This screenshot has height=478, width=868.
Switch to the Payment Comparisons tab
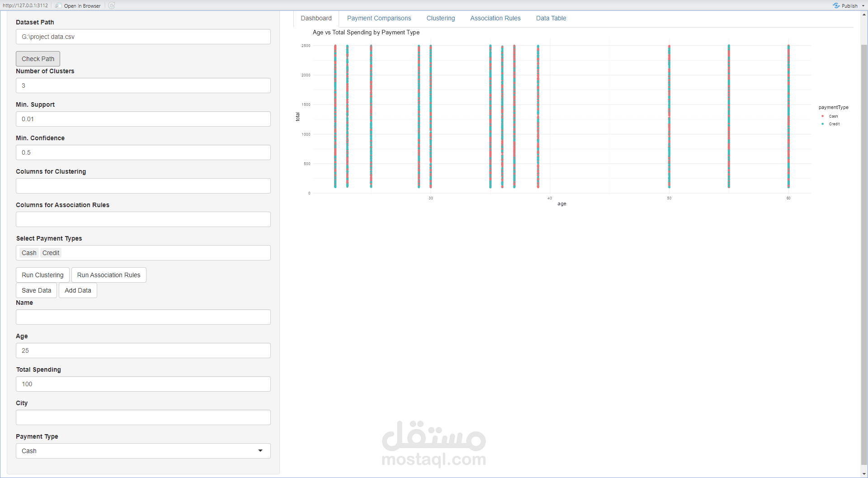[x=379, y=18]
